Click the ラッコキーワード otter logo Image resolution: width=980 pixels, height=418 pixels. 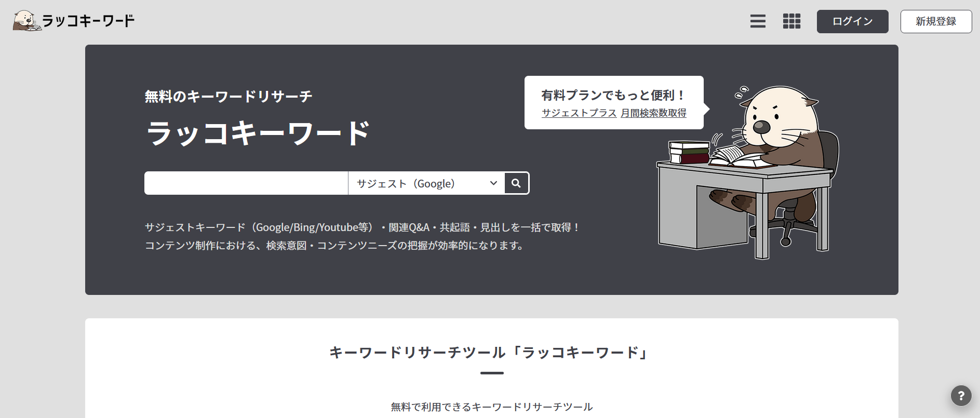(73, 21)
